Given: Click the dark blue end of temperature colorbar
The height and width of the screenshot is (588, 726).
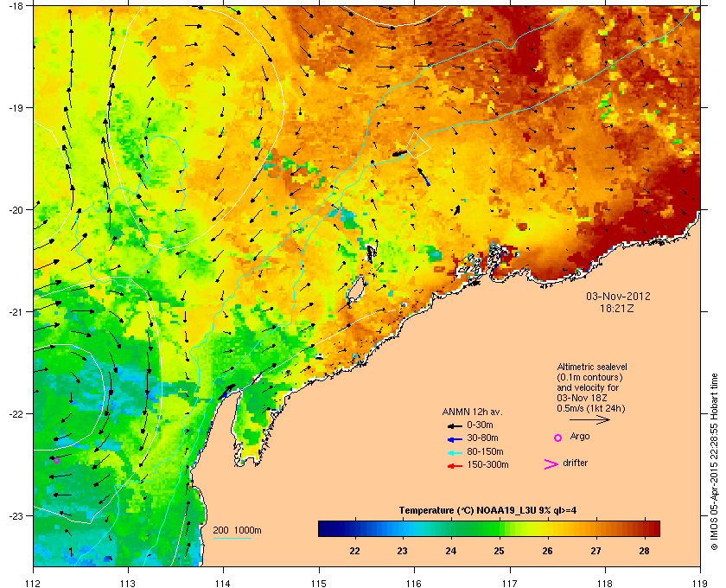Looking at the screenshot, I should pos(325,528).
